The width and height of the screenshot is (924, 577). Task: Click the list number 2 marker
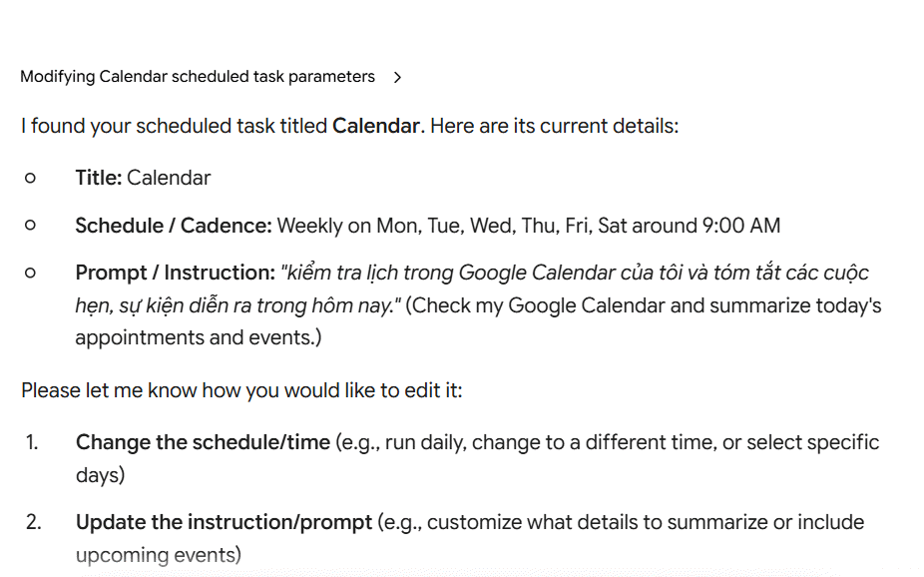point(34,522)
